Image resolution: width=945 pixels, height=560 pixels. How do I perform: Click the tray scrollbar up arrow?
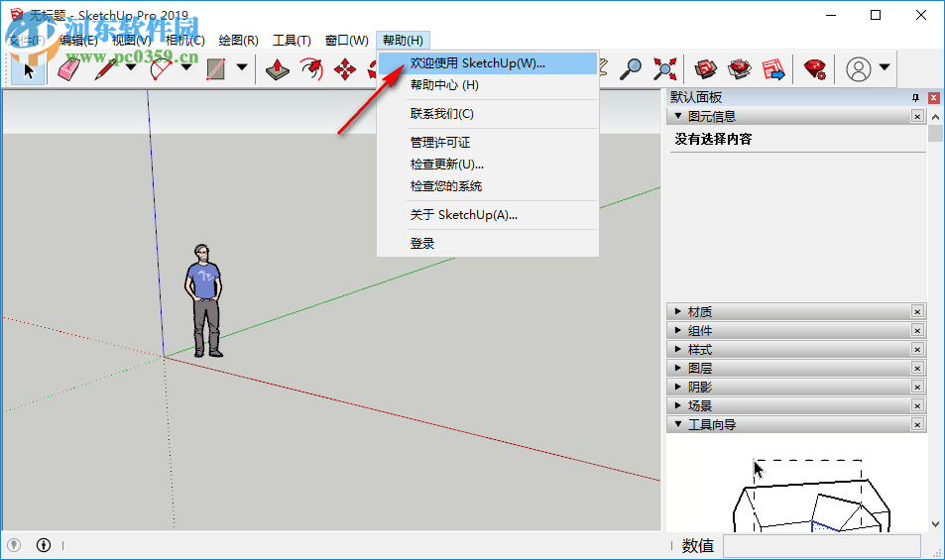coord(935,117)
